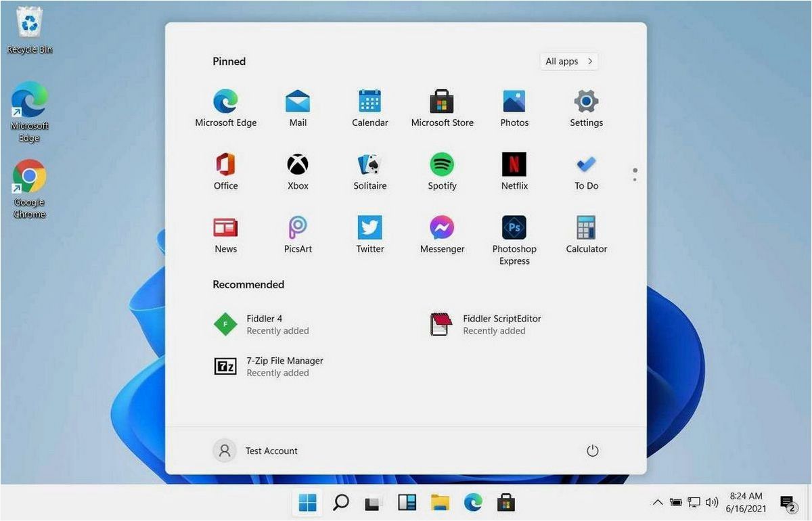
Task: Go to next pinned apps page dot
Action: point(635,179)
